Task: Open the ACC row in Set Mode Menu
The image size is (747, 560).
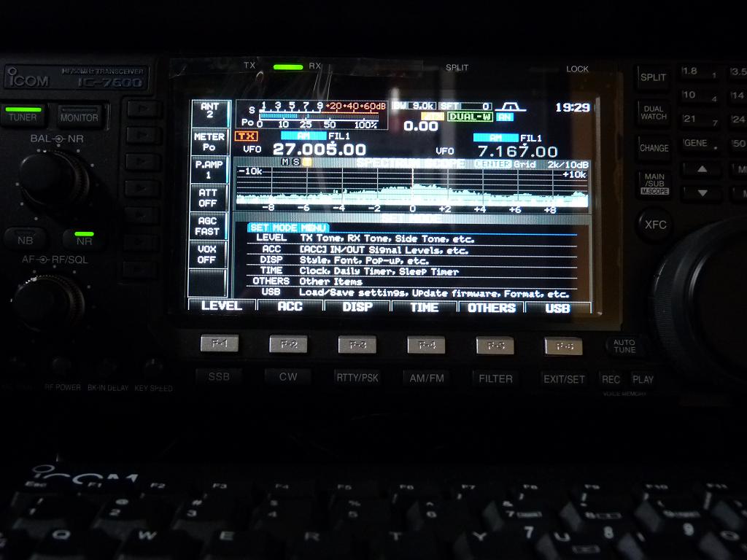Action: (412, 249)
